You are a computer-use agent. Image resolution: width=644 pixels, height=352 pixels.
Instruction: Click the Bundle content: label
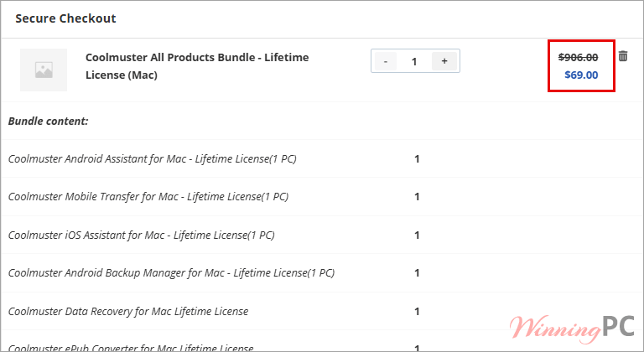tap(48, 122)
